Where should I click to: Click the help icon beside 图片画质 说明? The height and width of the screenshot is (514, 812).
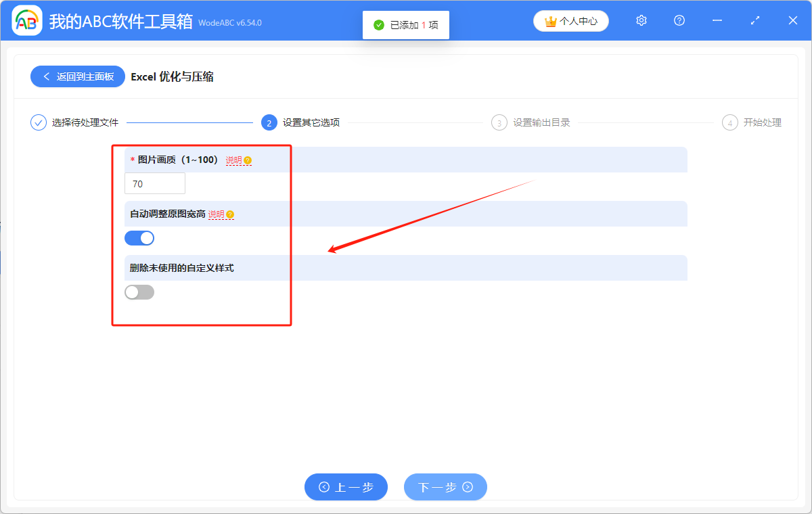[x=248, y=160]
